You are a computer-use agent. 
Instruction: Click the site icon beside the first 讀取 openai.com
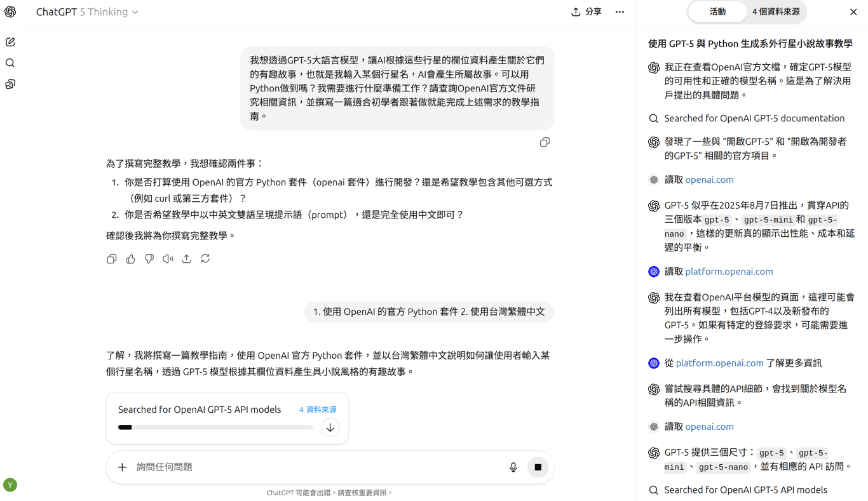click(653, 180)
